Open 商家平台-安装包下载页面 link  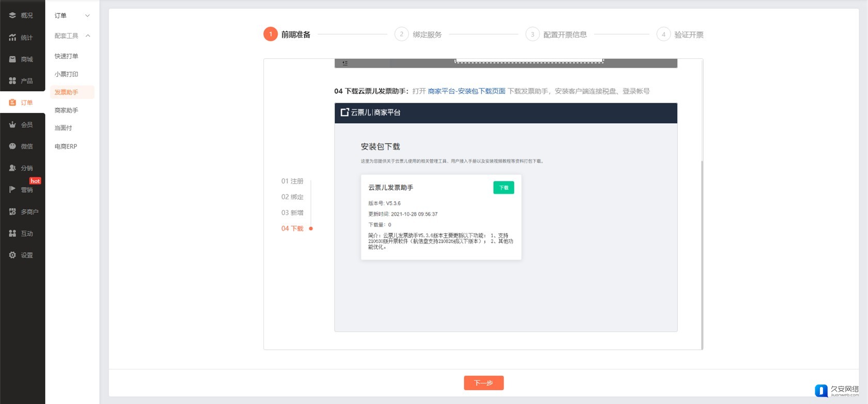[466, 91]
